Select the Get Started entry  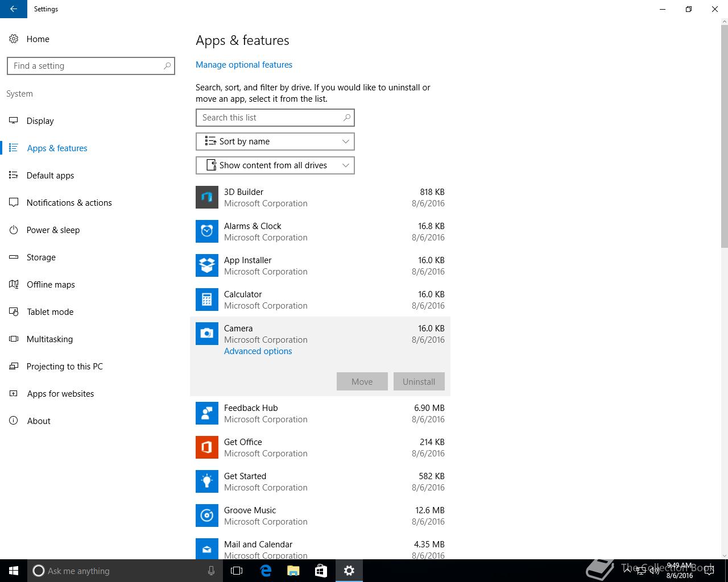(x=320, y=481)
